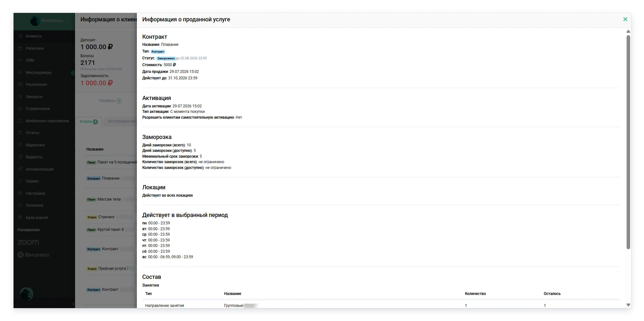
Task: Click the Настройки gear icon
Action: coord(20,193)
